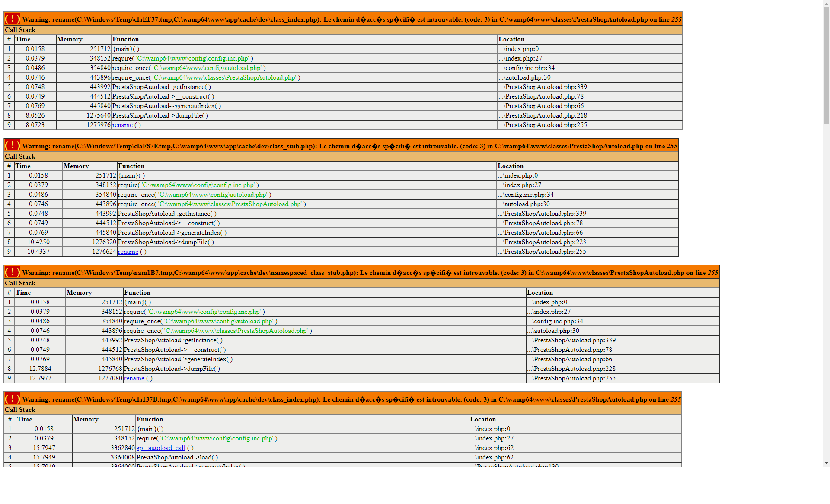Click the PrestaShopAutoload->dumpFile() row in the first table
830x504 pixels.
point(160,115)
